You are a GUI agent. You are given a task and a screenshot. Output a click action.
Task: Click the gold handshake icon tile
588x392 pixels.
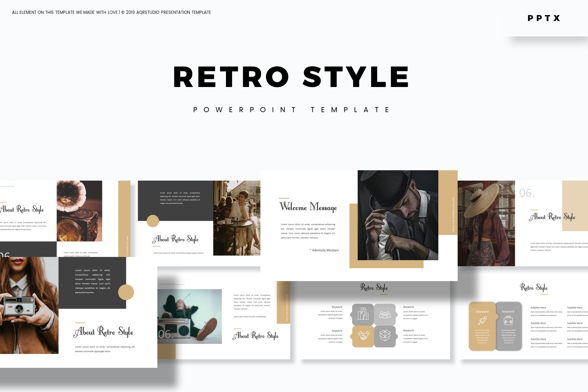363,336
